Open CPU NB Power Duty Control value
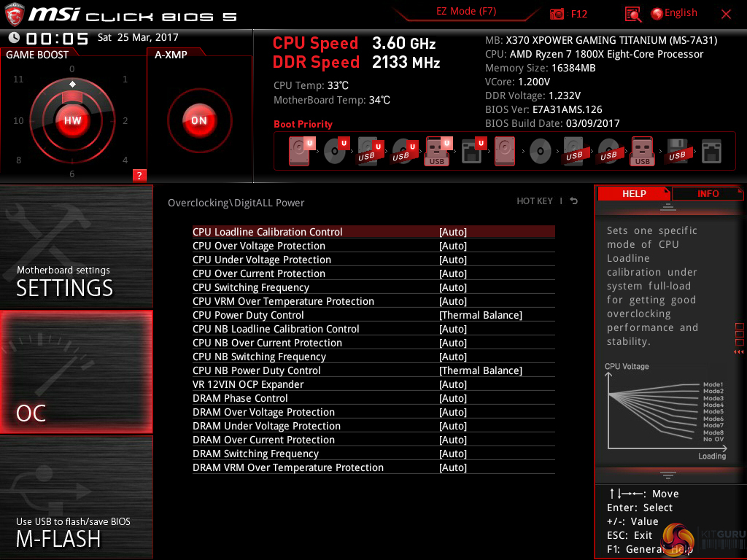Screen dimensions: 747x560 click(481, 370)
